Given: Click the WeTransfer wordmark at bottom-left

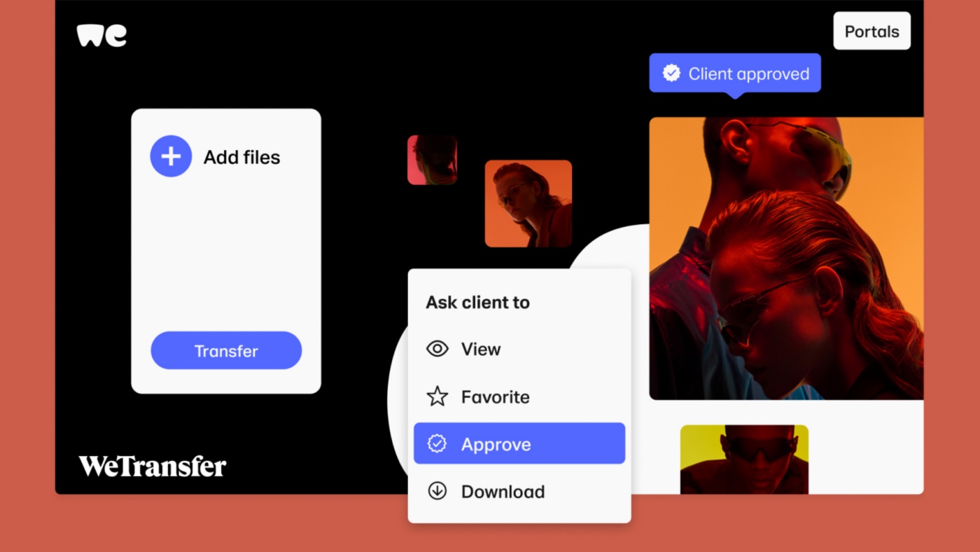Looking at the screenshot, I should pos(153,466).
